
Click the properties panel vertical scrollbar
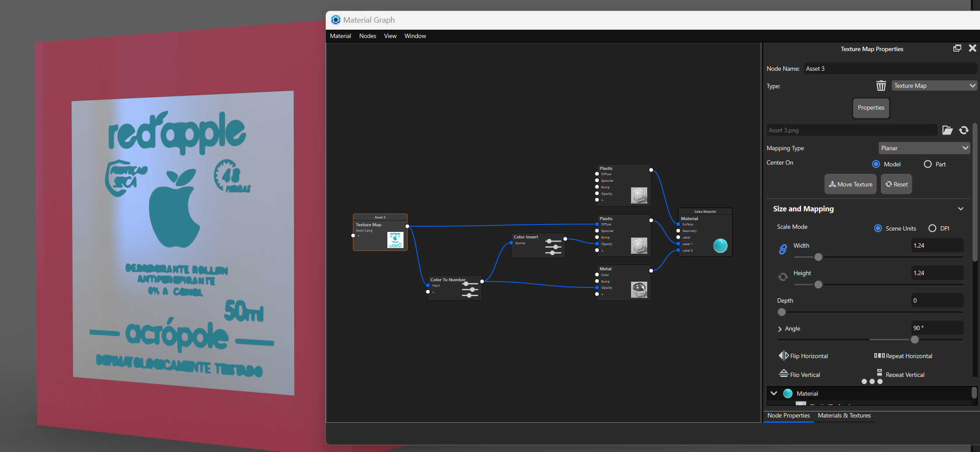[975, 192]
